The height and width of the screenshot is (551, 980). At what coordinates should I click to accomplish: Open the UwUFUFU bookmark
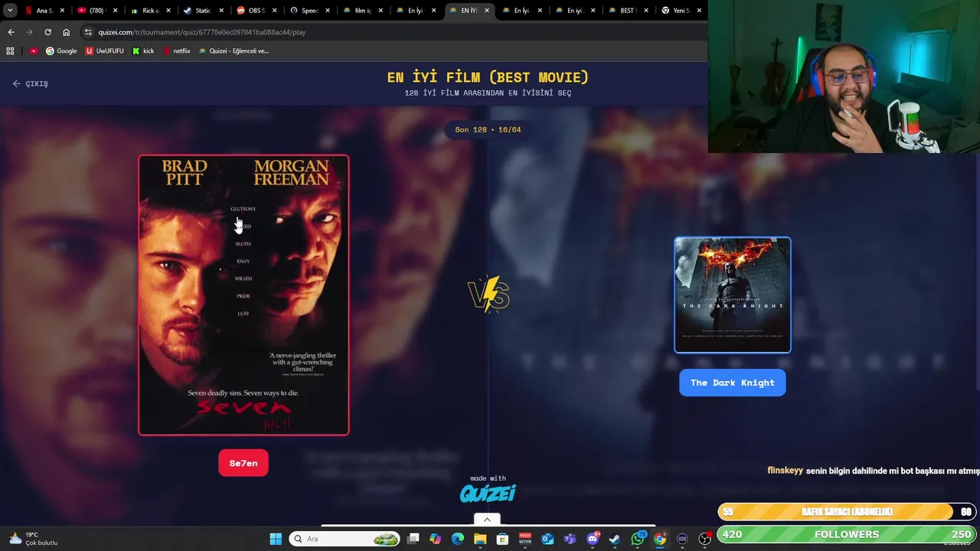105,51
